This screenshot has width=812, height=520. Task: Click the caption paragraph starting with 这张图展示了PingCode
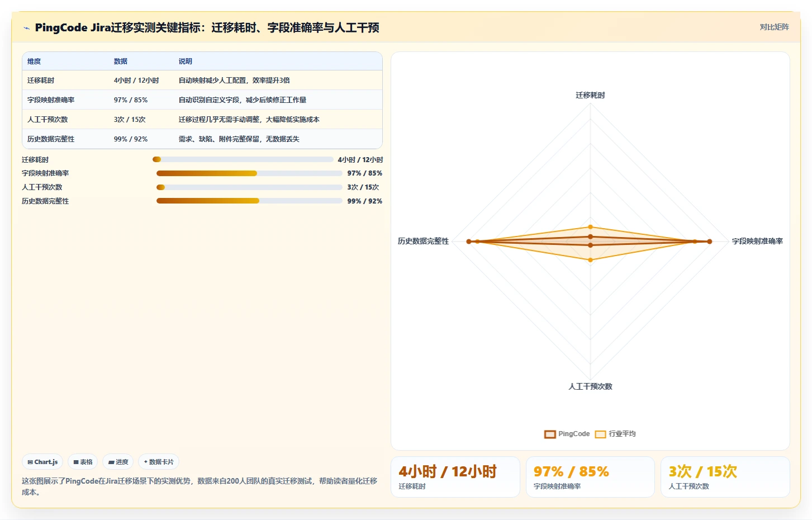tap(200, 486)
